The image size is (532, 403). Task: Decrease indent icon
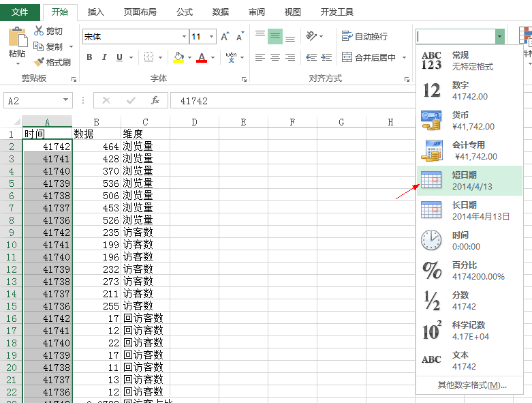tap(311, 57)
